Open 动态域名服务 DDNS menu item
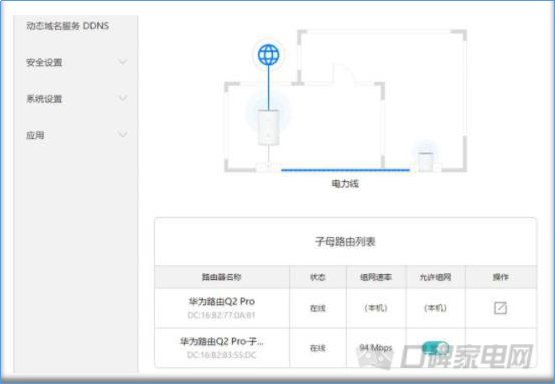 click(x=67, y=26)
